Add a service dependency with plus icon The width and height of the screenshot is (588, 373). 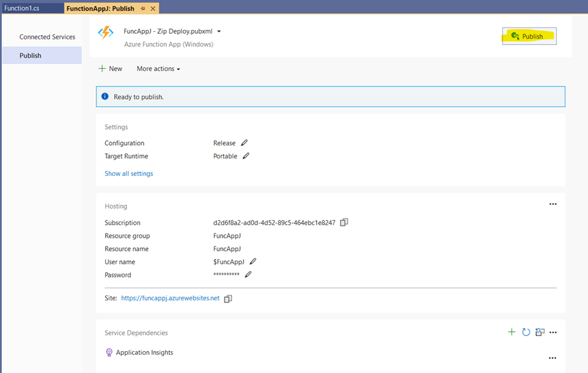(x=512, y=332)
